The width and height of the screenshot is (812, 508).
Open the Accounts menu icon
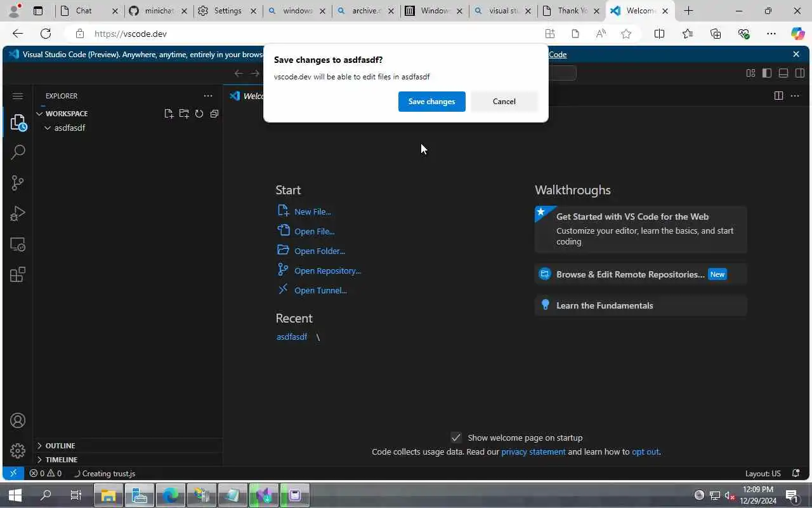(x=18, y=420)
